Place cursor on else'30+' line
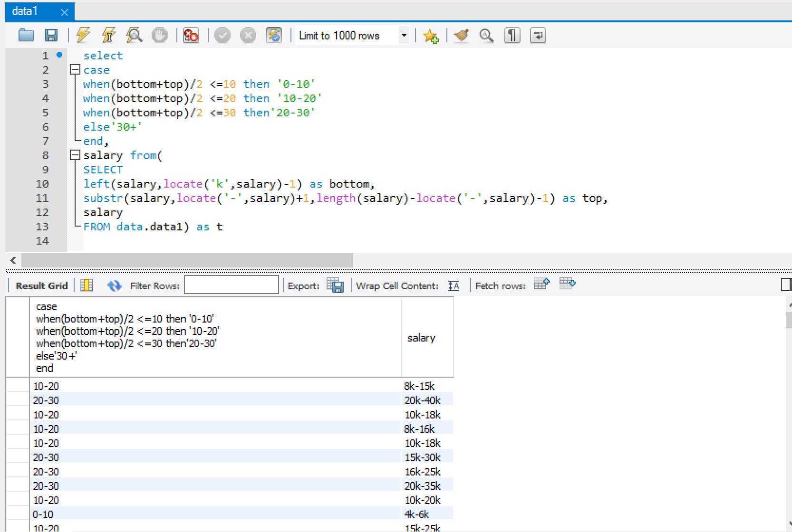792x532 pixels. coord(113,127)
